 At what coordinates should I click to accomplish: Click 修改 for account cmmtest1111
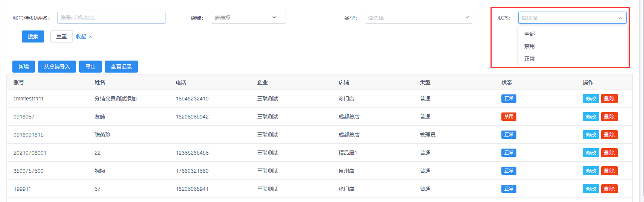(x=591, y=99)
